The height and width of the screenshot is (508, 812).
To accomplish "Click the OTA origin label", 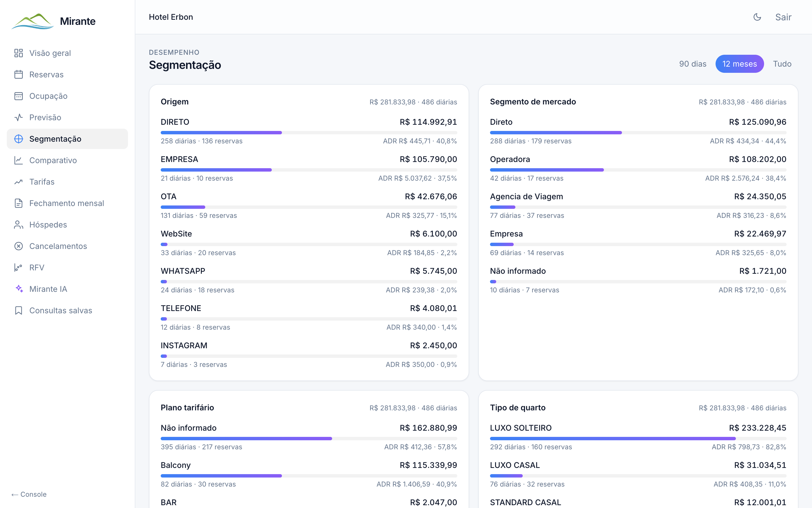I will [168, 196].
